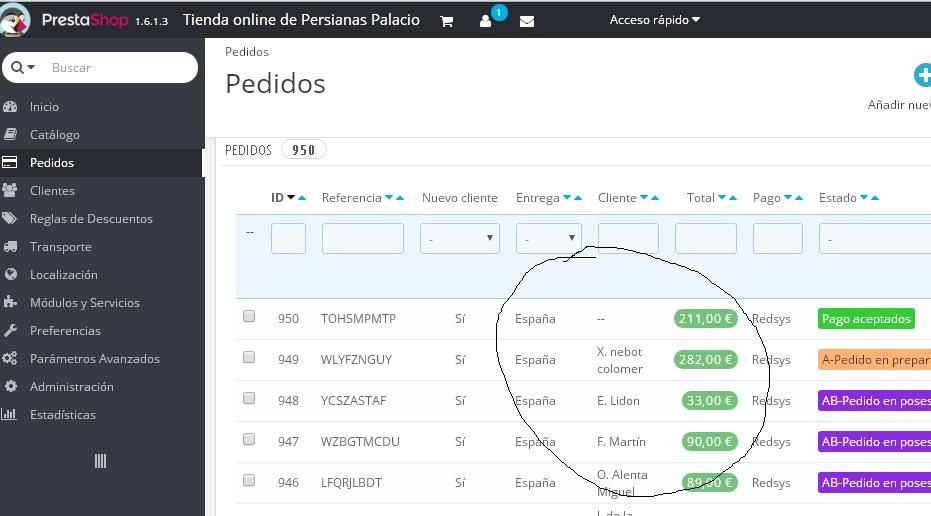Click the Clientes group icon

[x=10, y=191]
